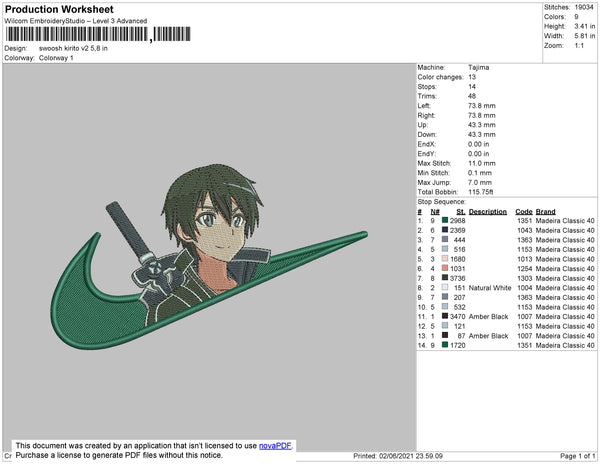Click the embroidered character's face preview
The width and height of the screenshot is (600, 464).
(x=218, y=231)
